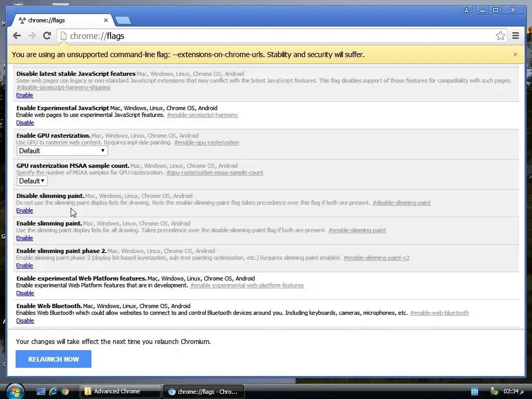532x399 pixels.
Task: Enable the Enable slimming paint flag
Action: 25,238
